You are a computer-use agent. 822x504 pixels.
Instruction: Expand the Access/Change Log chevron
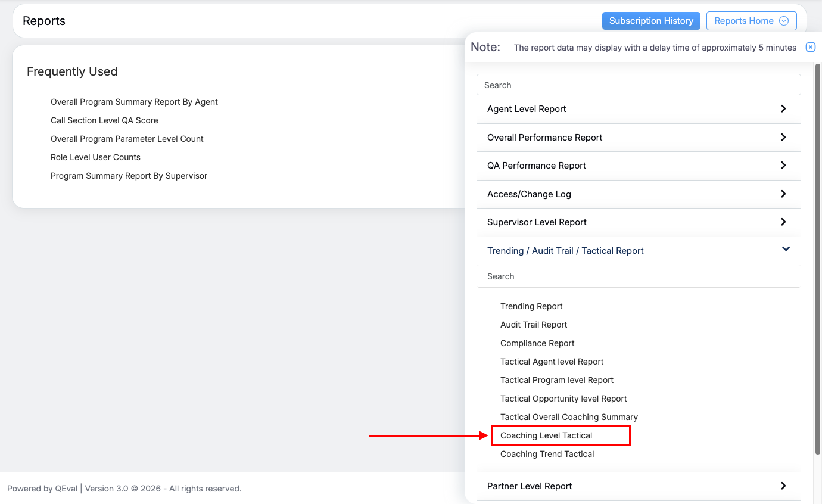coord(783,194)
